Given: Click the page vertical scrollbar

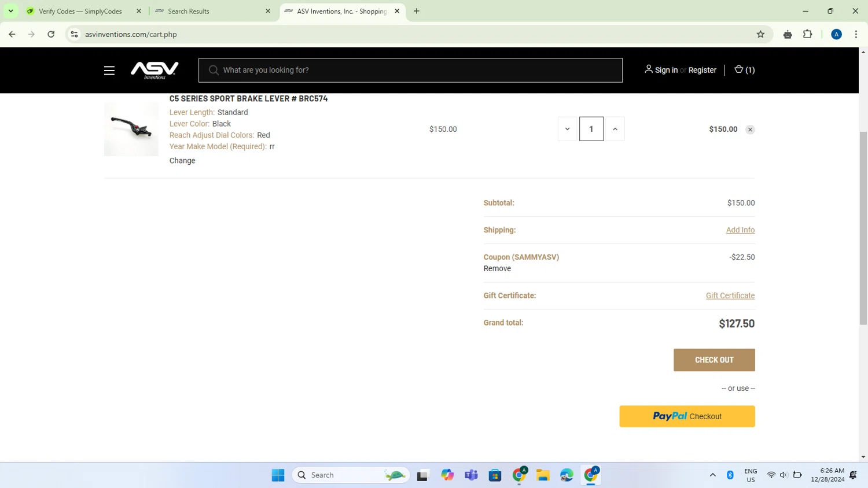Looking at the screenshot, I should pyautogui.click(x=863, y=228).
